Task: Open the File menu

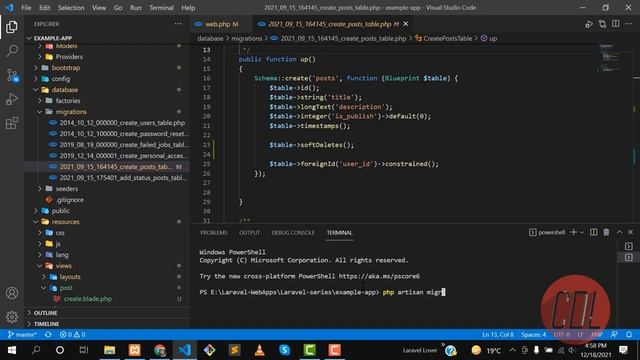Action: [x=26, y=7]
